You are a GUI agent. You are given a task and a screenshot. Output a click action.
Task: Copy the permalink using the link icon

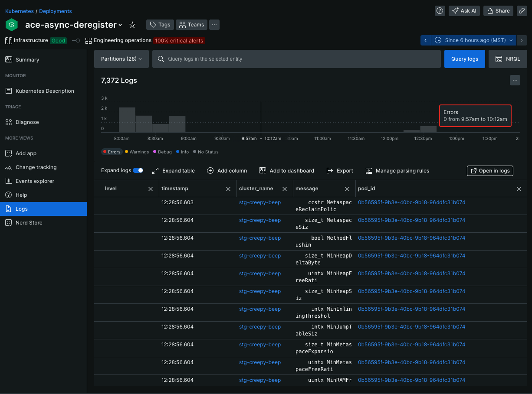tap(522, 10)
